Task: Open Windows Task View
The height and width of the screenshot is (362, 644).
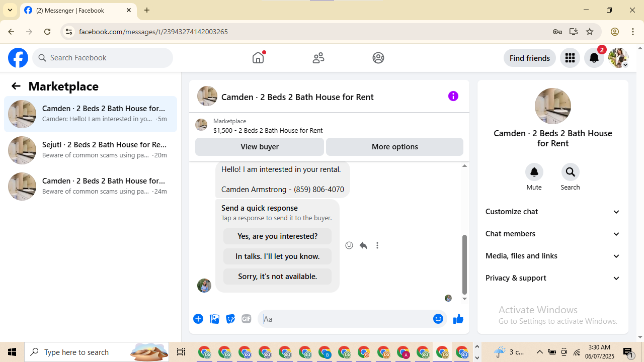Action: (181, 352)
